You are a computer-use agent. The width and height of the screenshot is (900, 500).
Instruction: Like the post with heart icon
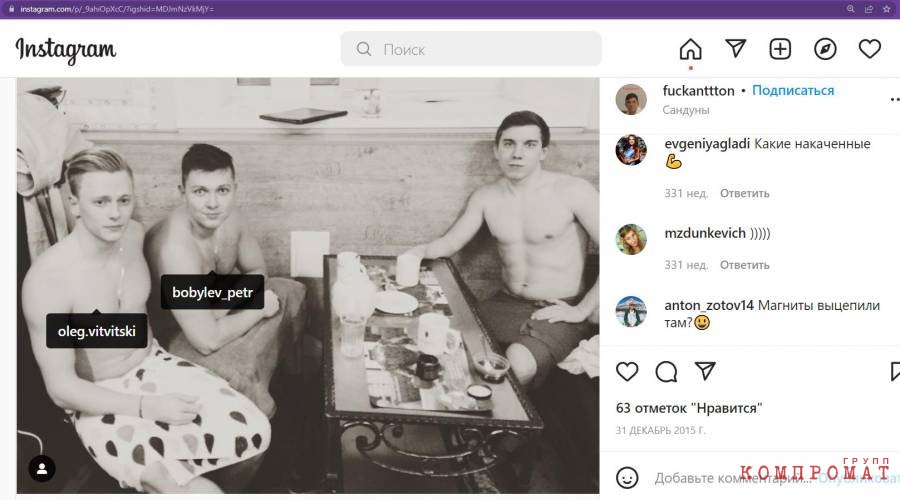click(x=627, y=371)
